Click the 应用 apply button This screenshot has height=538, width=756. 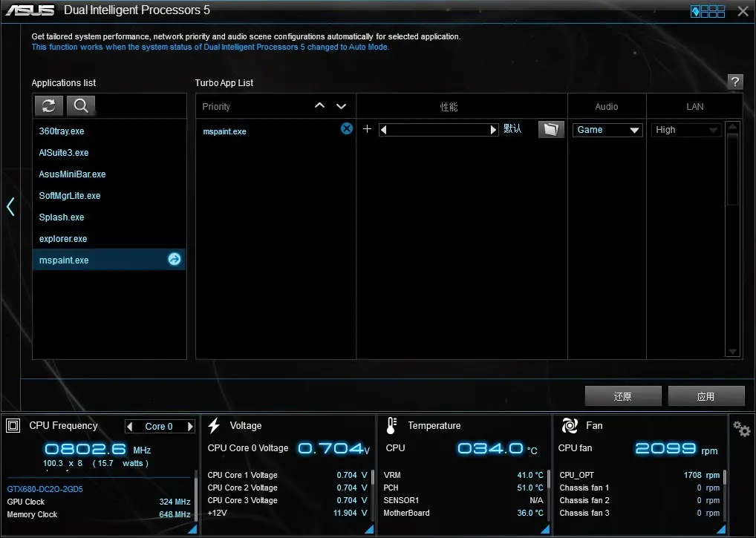point(706,396)
